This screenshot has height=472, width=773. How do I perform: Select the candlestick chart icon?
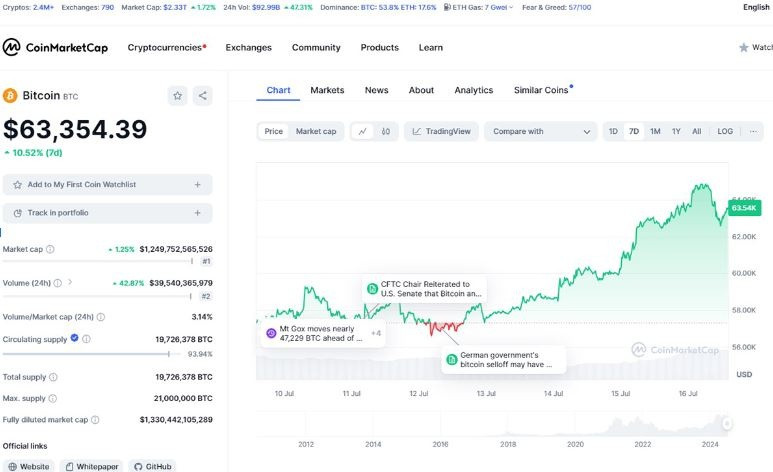coord(386,131)
